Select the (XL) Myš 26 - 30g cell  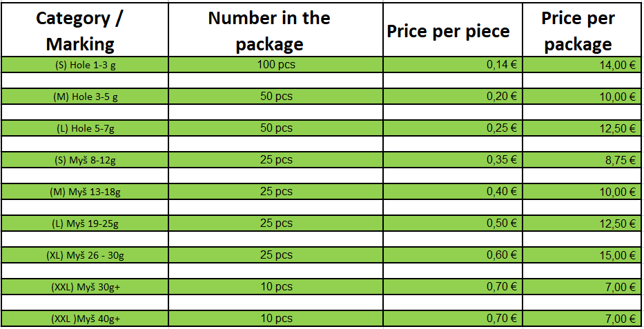pos(85,255)
